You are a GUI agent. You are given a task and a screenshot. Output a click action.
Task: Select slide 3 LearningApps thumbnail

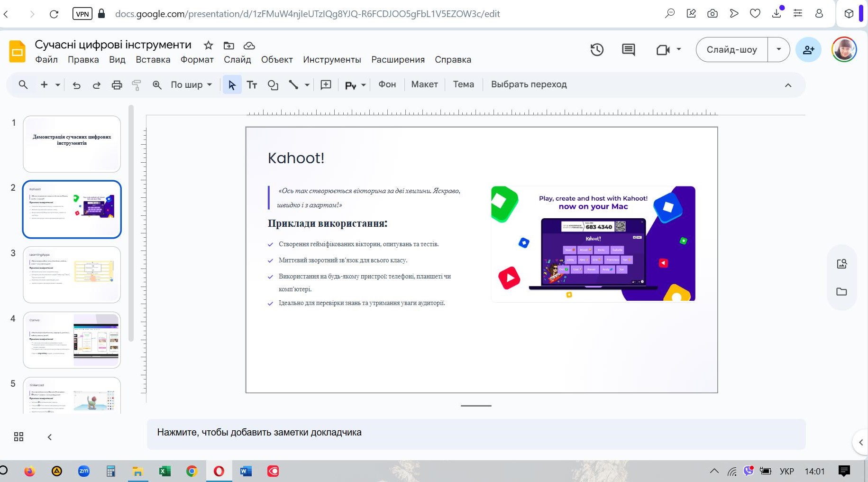72,275
